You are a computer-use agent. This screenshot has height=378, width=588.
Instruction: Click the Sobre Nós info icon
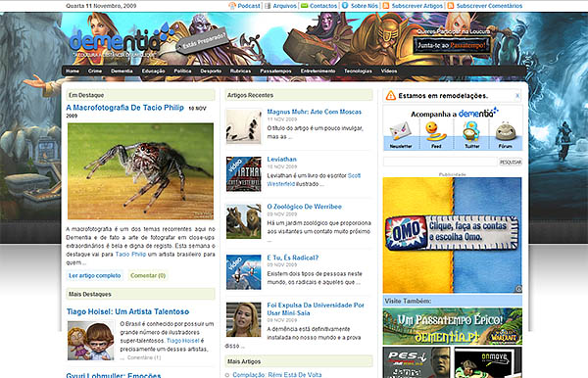pos(345,6)
